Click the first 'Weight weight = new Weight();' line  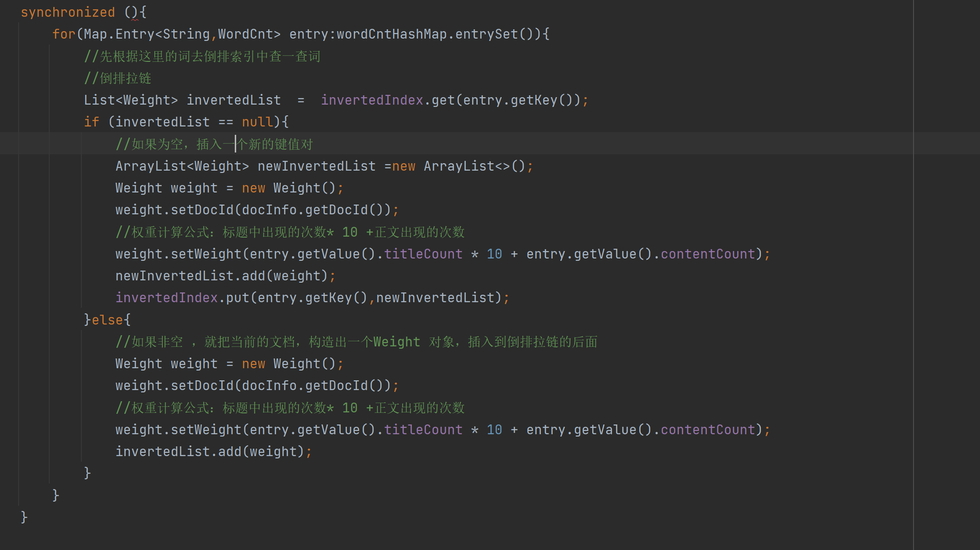click(230, 188)
